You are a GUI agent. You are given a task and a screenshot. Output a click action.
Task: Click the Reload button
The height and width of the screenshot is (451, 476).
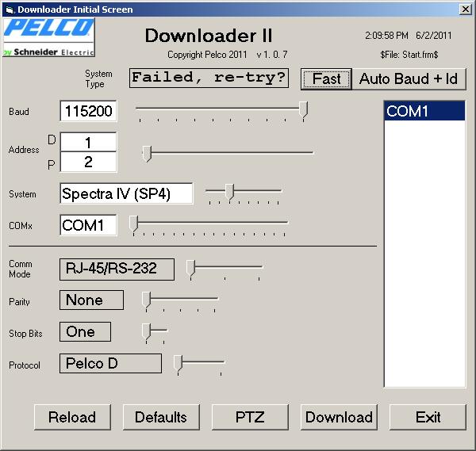pyautogui.click(x=72, y=417)
